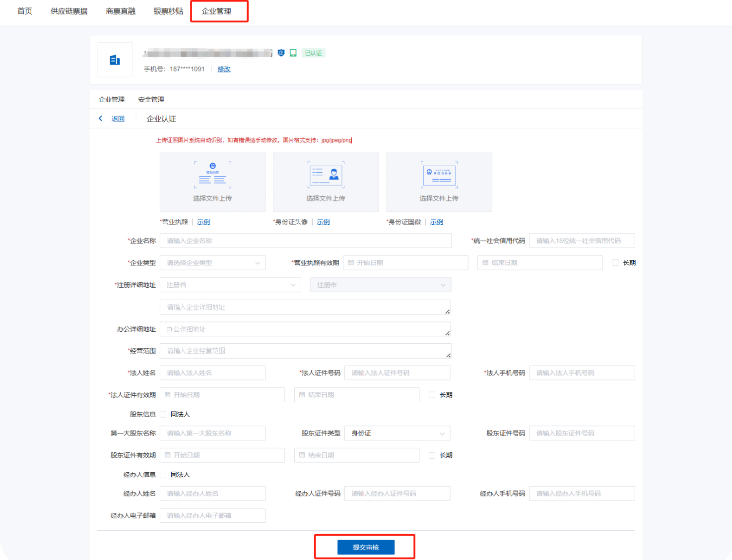Click calendar icon in 股东证件有效期 end date

click(x=302, y=455)
